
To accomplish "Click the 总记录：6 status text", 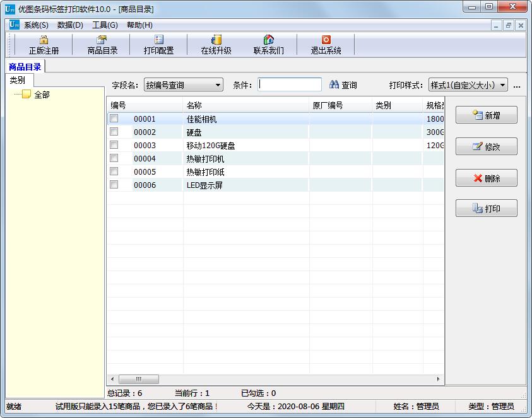I will [x=124, y=393].
